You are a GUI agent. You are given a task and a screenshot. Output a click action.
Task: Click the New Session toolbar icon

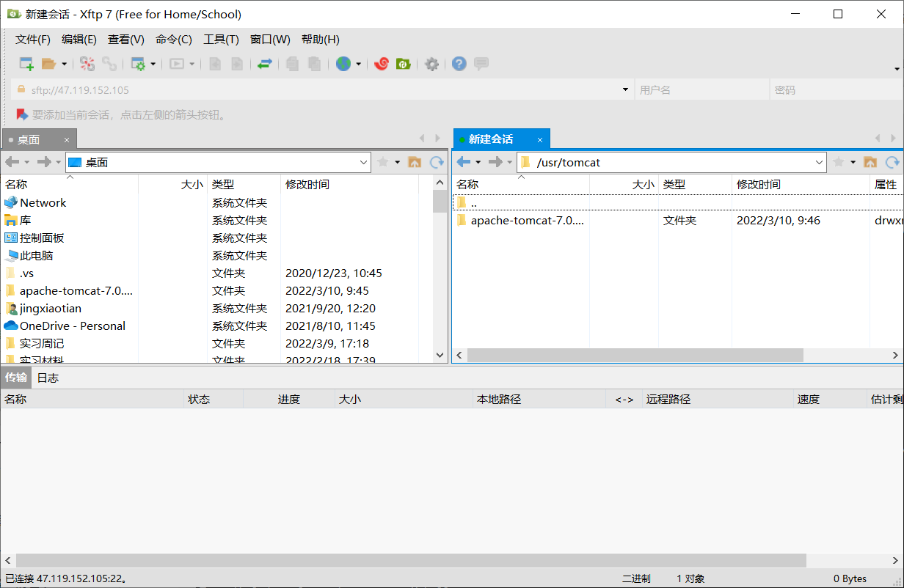(x=26, y=64)
